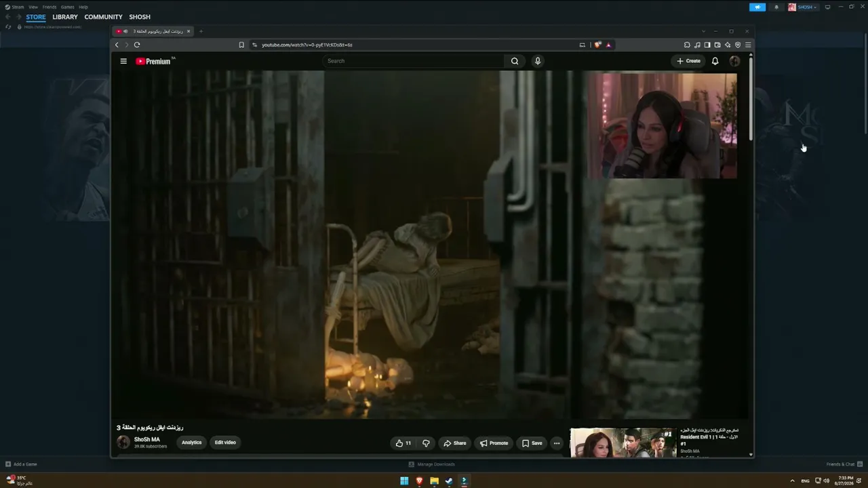
Task: Start voice search with the microphone icon
Action: click(538, 61)
